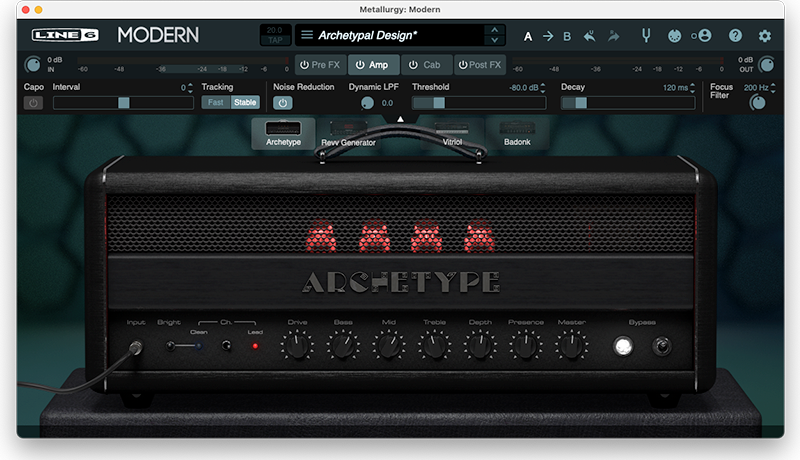Collapse the amp selector with the triangle

(400, 119)
